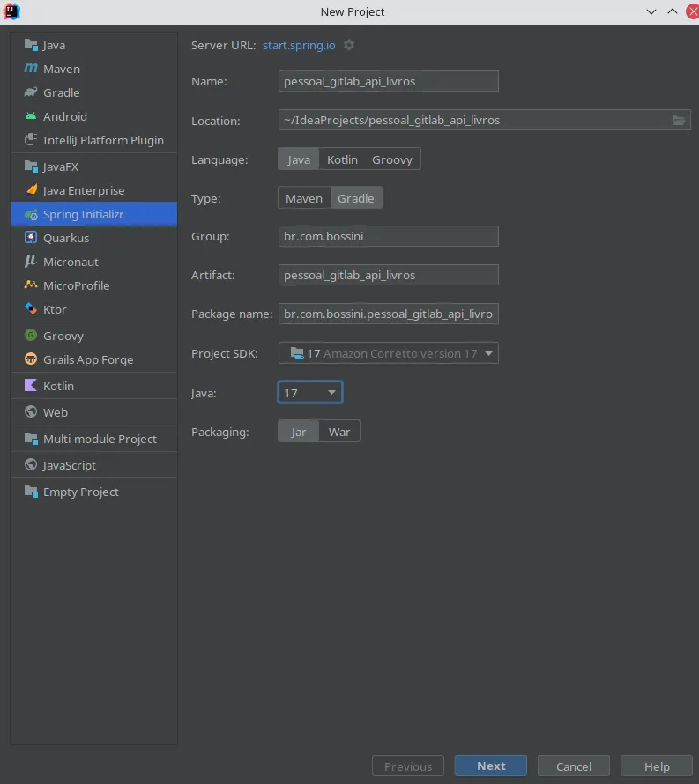The height and width of the screenshot is (784, 699).
Task: Click the Maven icon in sidebar
Action: pos(31,69)
